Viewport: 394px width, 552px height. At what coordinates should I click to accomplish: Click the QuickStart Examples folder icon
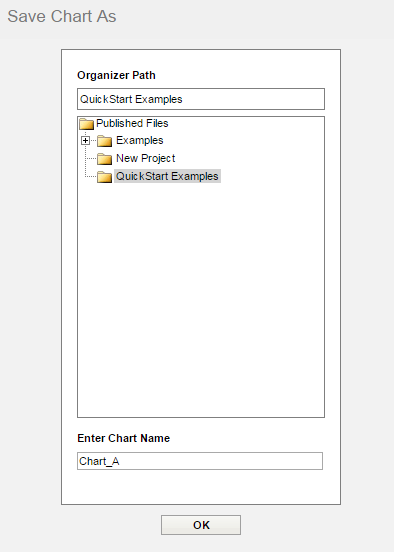click(x=104, y=176)
